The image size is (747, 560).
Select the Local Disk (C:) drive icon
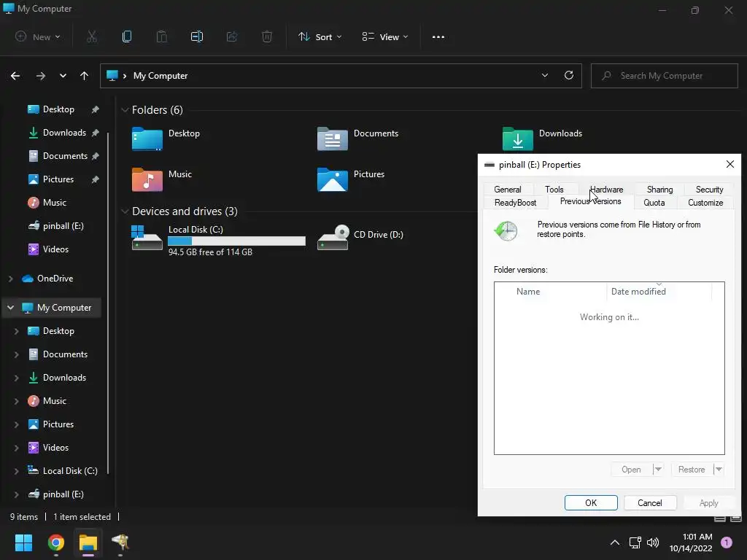[147, 237]
